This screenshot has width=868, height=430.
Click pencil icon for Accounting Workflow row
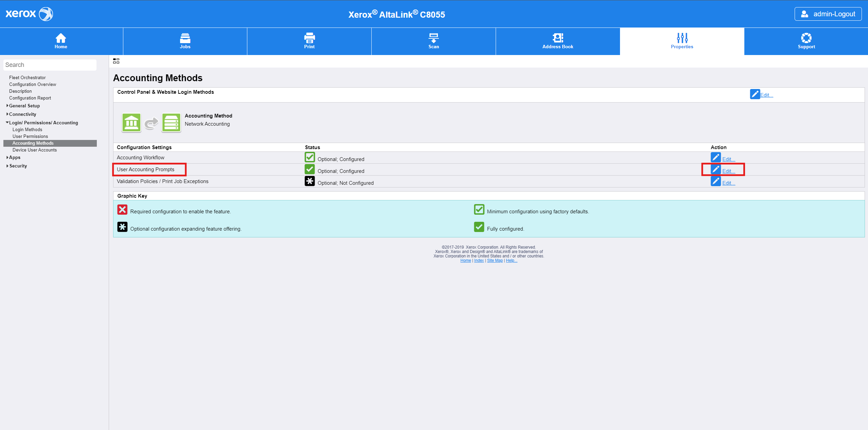coord(715,157)
